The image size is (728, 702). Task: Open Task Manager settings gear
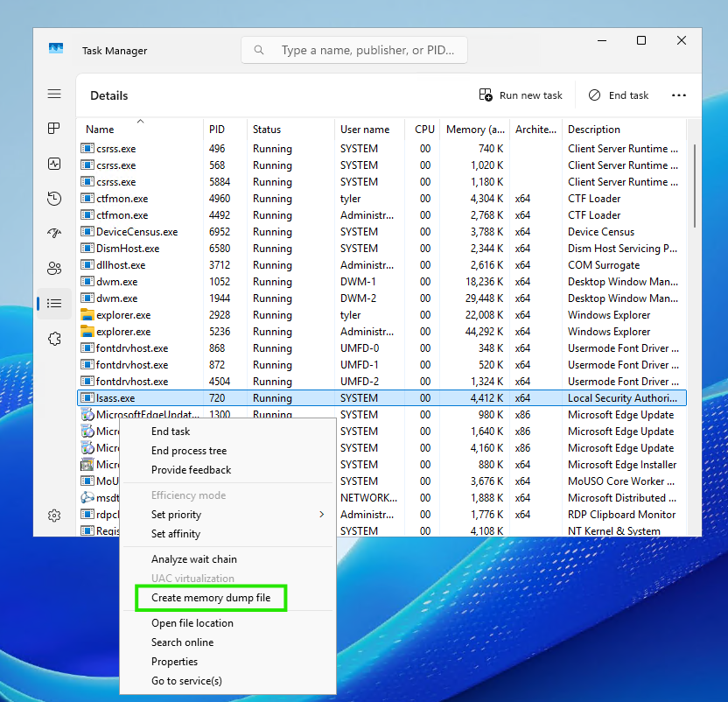pos(54,516)
